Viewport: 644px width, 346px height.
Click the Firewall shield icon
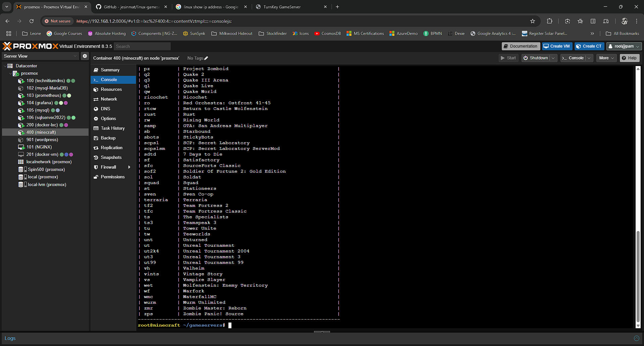(96, 167)
